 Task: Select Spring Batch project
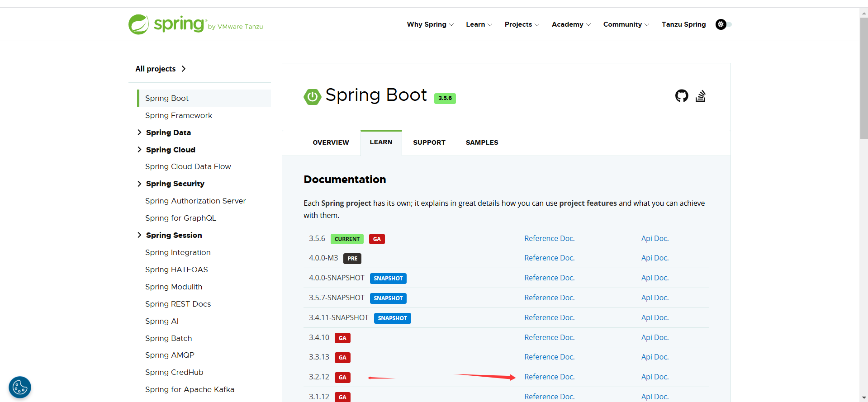[x=168, y=338]
